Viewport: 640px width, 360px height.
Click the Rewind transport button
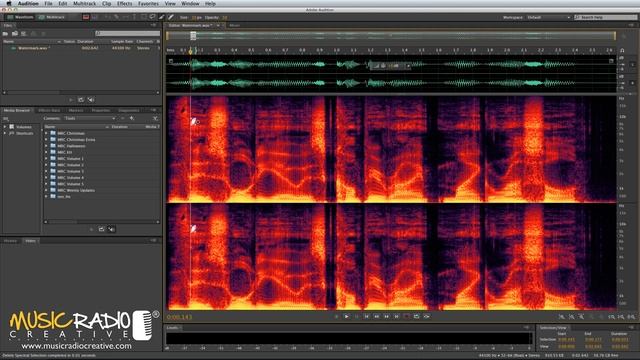pyautogui.click(x=376, y=316)
